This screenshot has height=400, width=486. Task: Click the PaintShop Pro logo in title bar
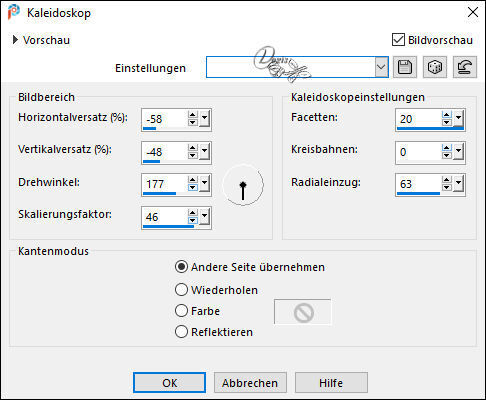point(14,13)
